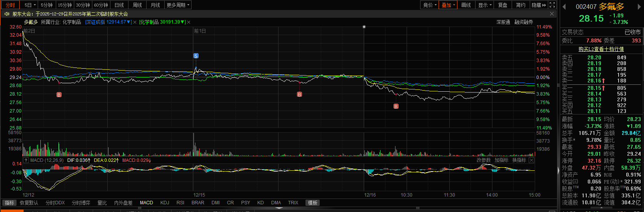Click the 改参数 button in MACD panel
This screenshot has width=644, height=212.
pos(484,160)
